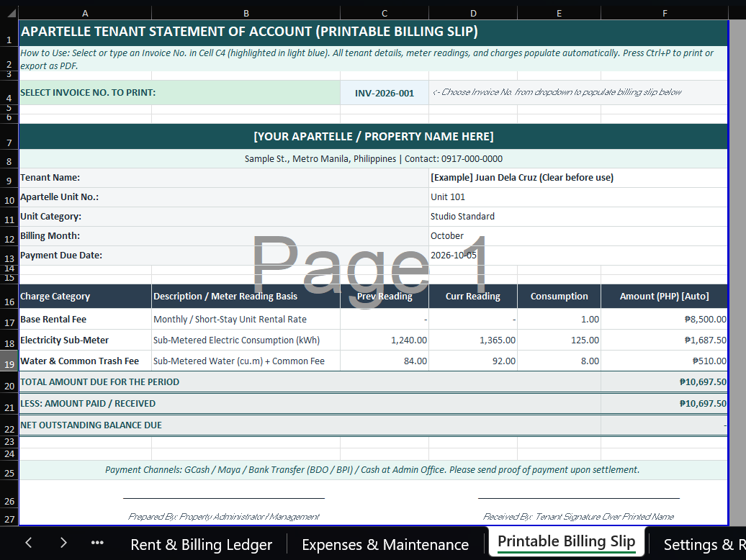Select row 7 header

point(9,137)
